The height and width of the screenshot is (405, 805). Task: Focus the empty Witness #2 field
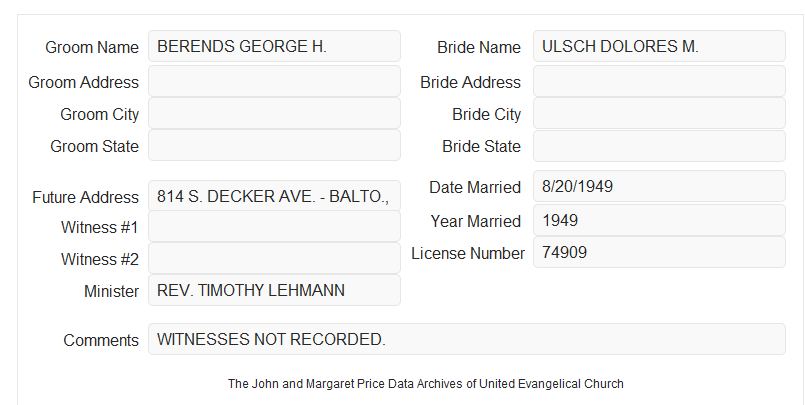pos(274,258)
